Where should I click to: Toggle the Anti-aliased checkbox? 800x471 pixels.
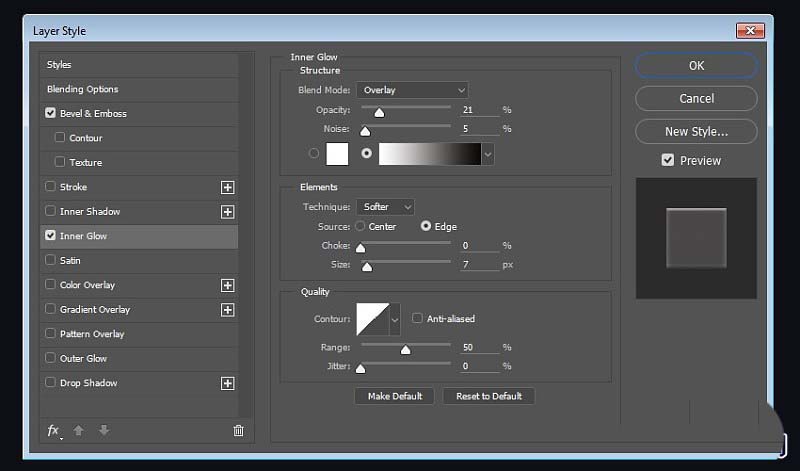(x=417, y=318)
